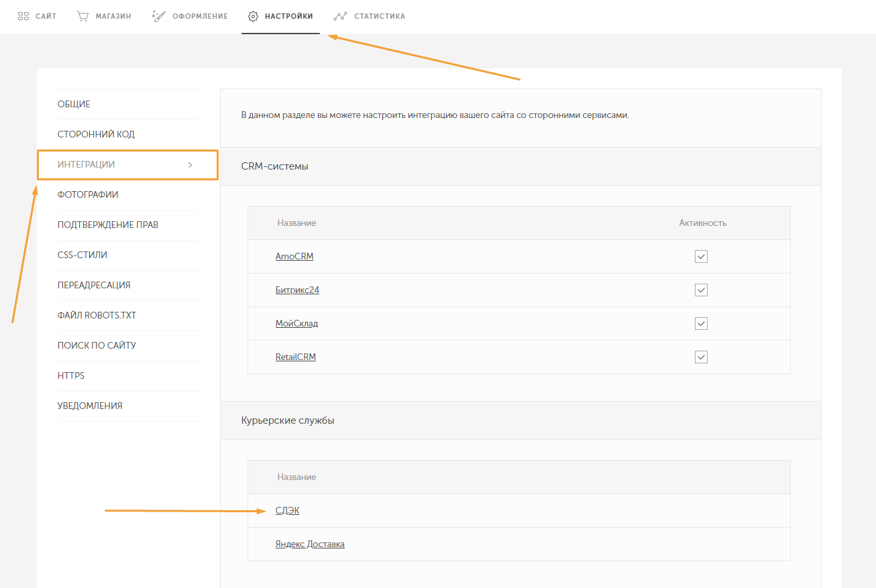The height and width of the screenshot is (588, 876).
Task: Click the gear icon beside НАСТРОЙКИ
Action: (253, 16)
